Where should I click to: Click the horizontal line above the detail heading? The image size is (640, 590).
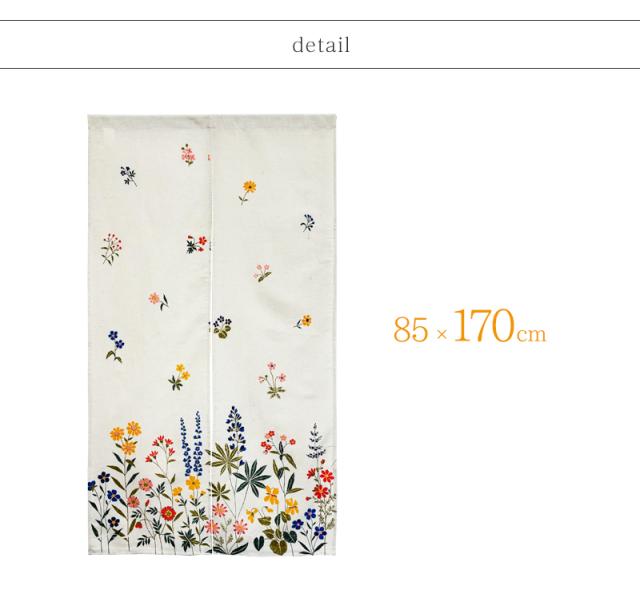[320, 20]
